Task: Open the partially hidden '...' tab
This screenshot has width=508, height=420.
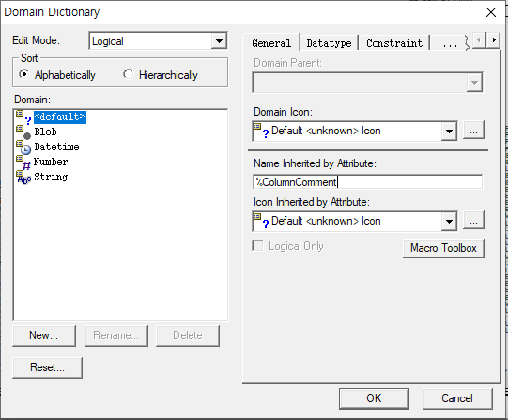Action: [450, 44]
